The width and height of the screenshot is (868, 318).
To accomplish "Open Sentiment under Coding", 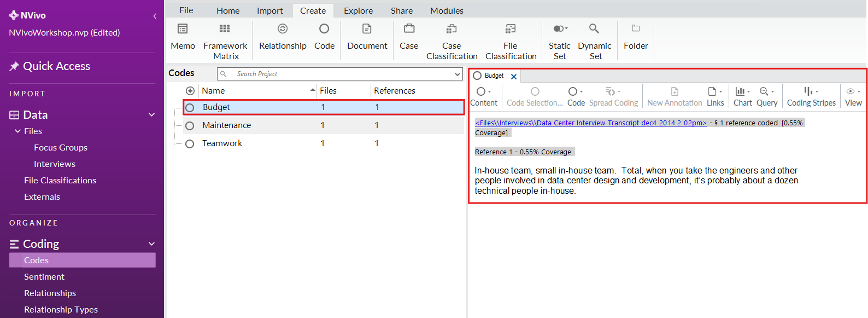I will (x=44, y=277).
